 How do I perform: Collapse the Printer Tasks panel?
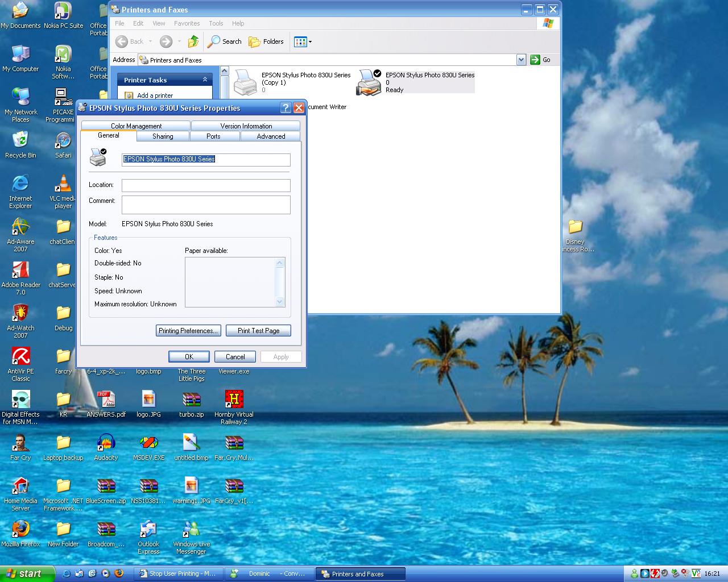pos(205,80)
